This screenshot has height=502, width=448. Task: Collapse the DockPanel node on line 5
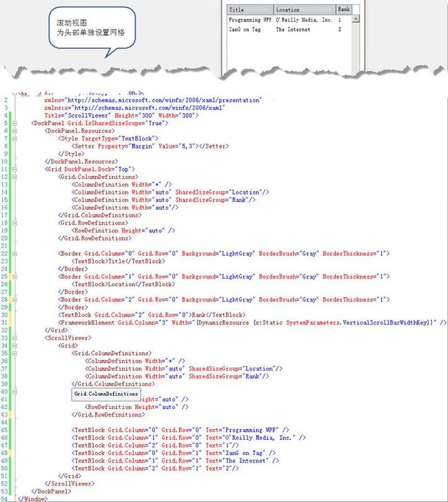(14, 123)
